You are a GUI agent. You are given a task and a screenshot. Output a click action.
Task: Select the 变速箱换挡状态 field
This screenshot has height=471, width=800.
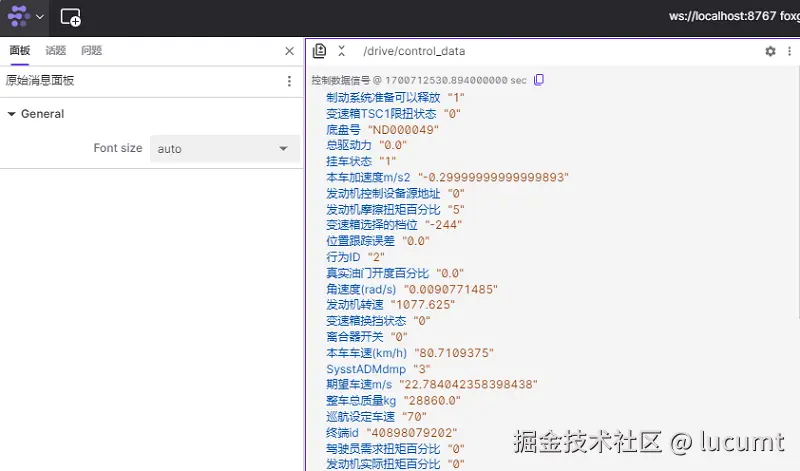(x=366, y=321)
